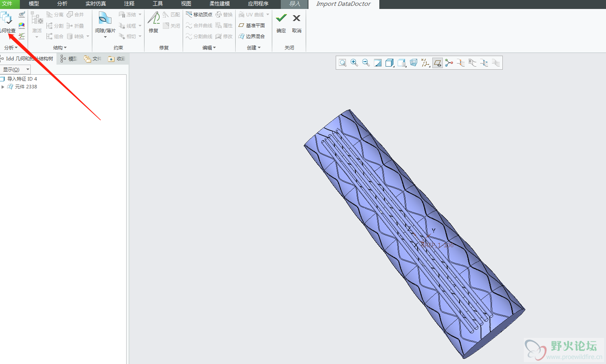Create a 基准平面 datum plane

[x=252, y=25]
